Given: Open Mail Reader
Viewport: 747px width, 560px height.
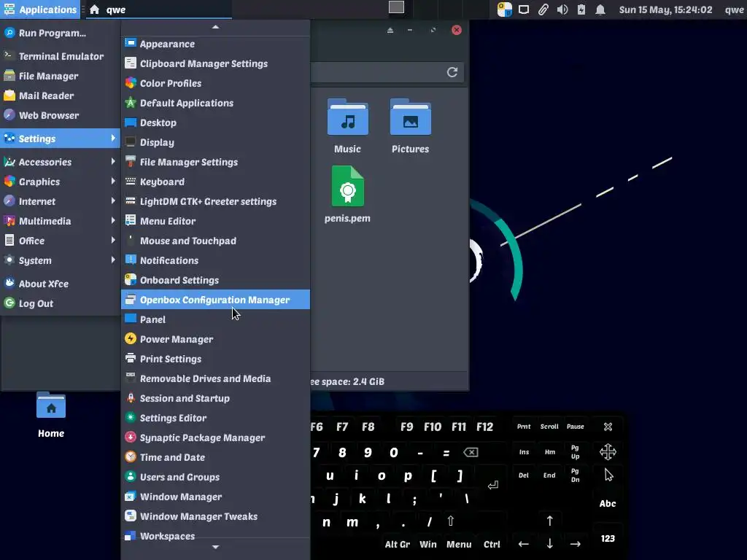Looking at the screenshot, I should coord(60,96).
